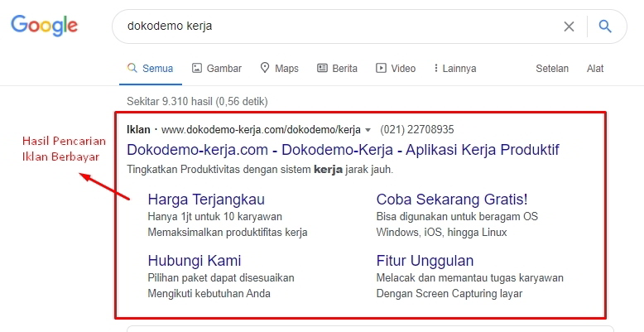Open the Alat tools menu
The height and width of the screenshot is (332, 644).
(595, 68)
